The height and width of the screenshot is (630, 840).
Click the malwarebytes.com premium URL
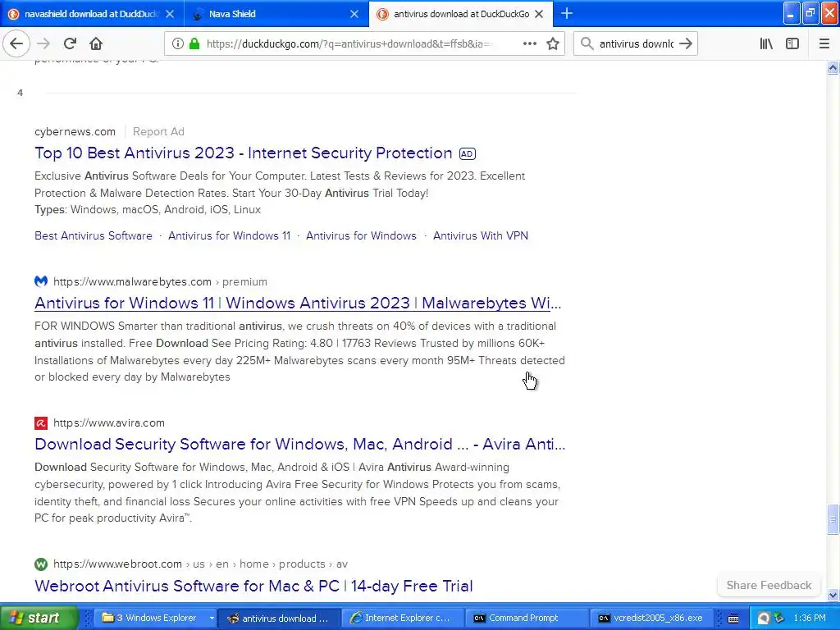pos(160,281)
